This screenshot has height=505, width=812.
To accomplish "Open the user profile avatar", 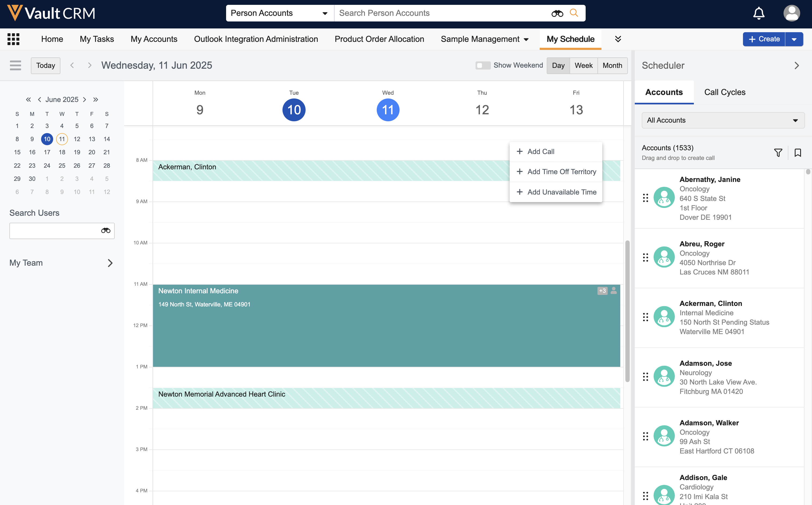I will (x=791, y=13).
